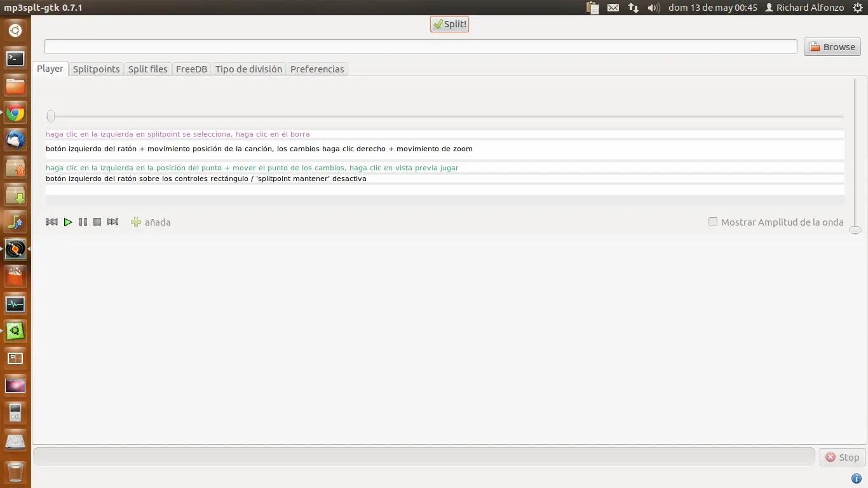Screen dimensions: 868x488
Task: Click the package icon with green down arrow
Action: (x=15, y=195)
